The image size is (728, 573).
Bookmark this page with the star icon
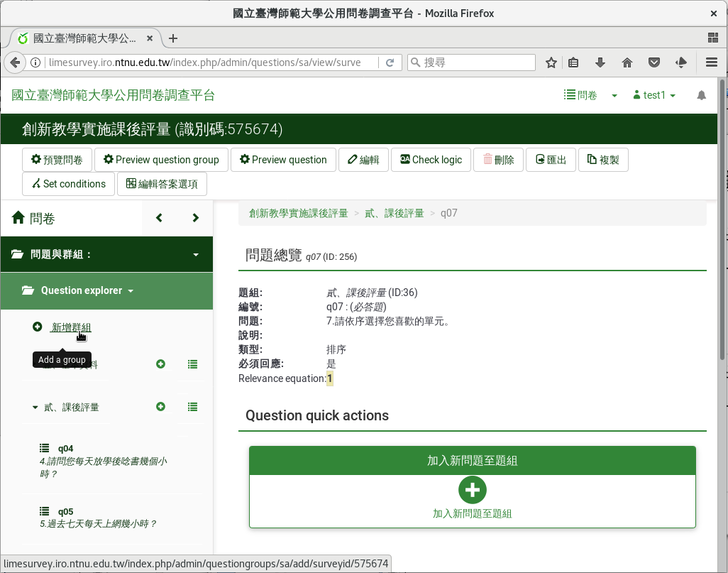[551, 62]
